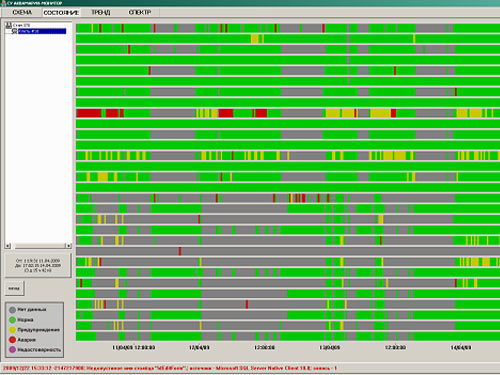
Task: Select the СОСТОЯНИЕ tab
Action: point(61,13)
